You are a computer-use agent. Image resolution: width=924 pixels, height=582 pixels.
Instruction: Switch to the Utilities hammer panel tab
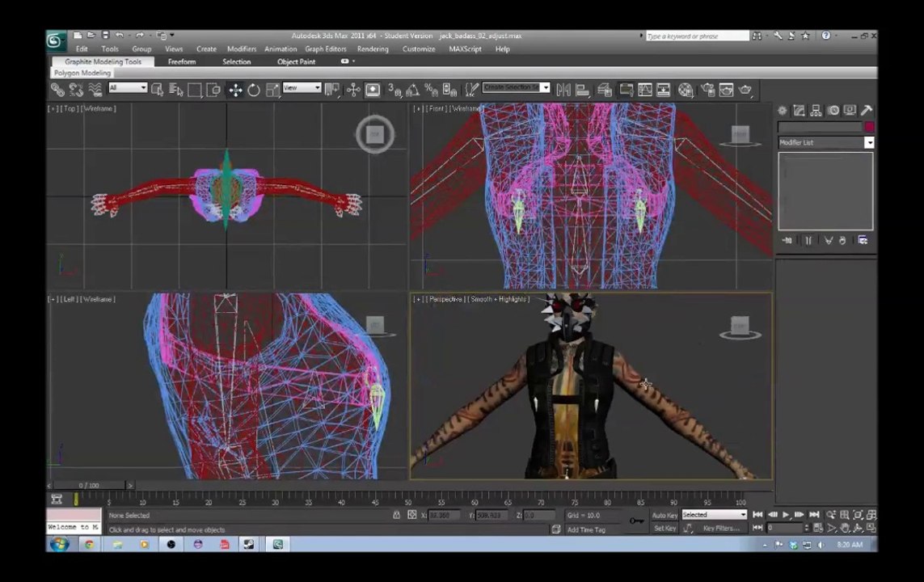tap(867, 110)
